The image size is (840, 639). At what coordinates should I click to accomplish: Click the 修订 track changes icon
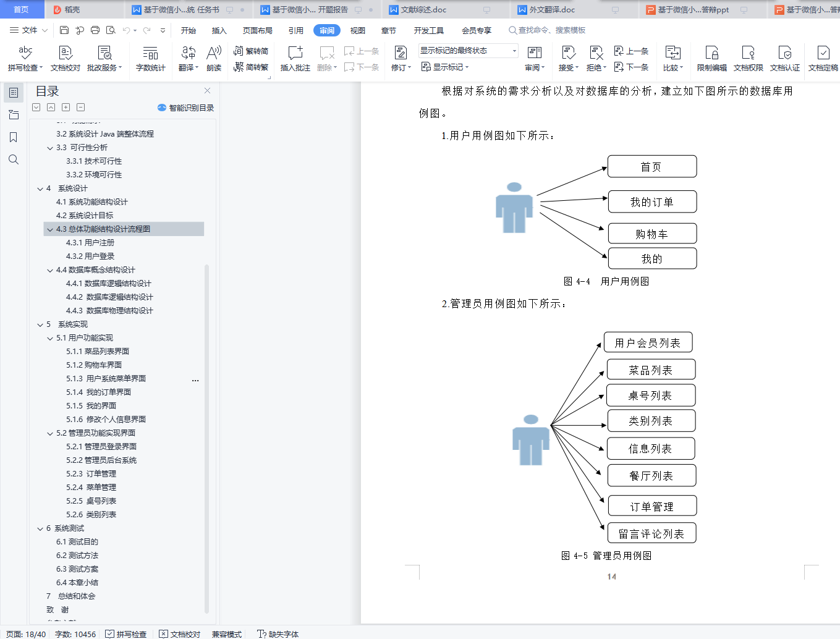coord(401,53)
